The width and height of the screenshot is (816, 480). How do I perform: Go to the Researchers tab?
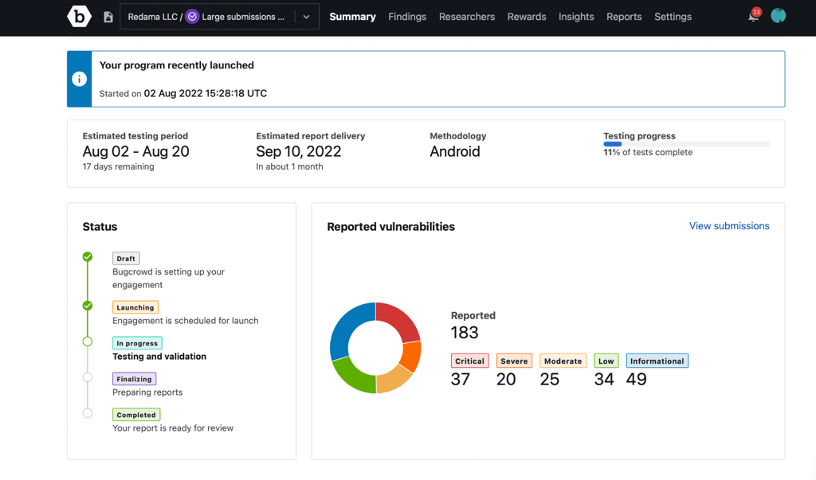coord(467,17)
